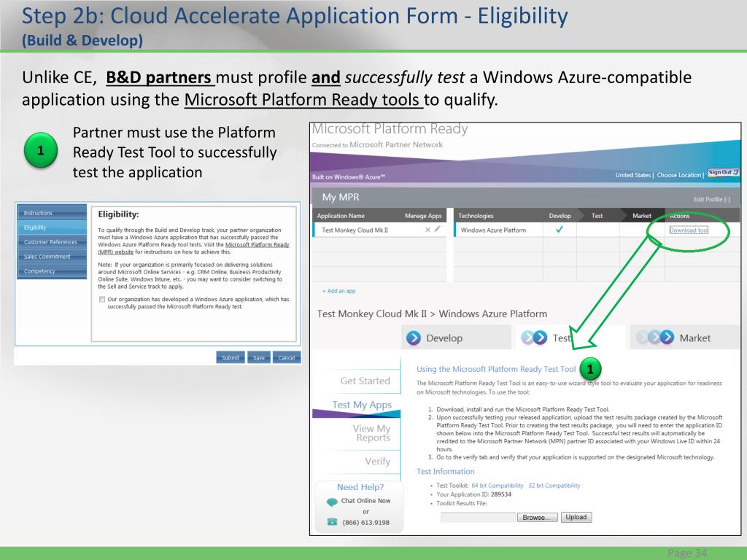Click the telephone icon

click(x=332, y=522)
